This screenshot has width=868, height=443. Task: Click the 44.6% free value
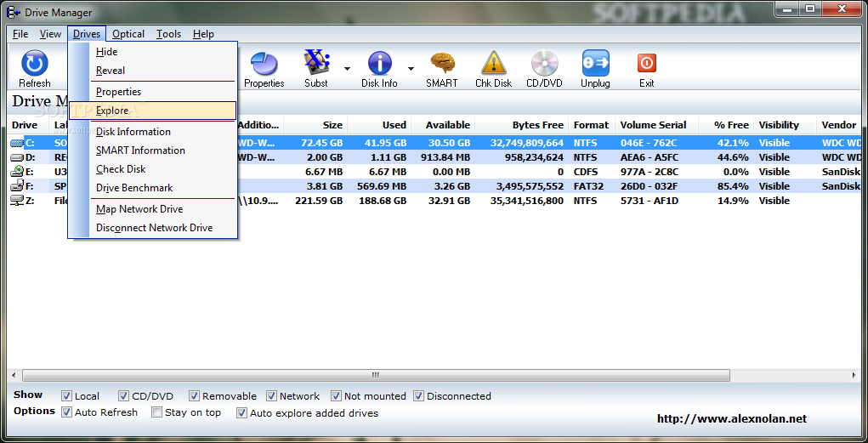[733, 157]
